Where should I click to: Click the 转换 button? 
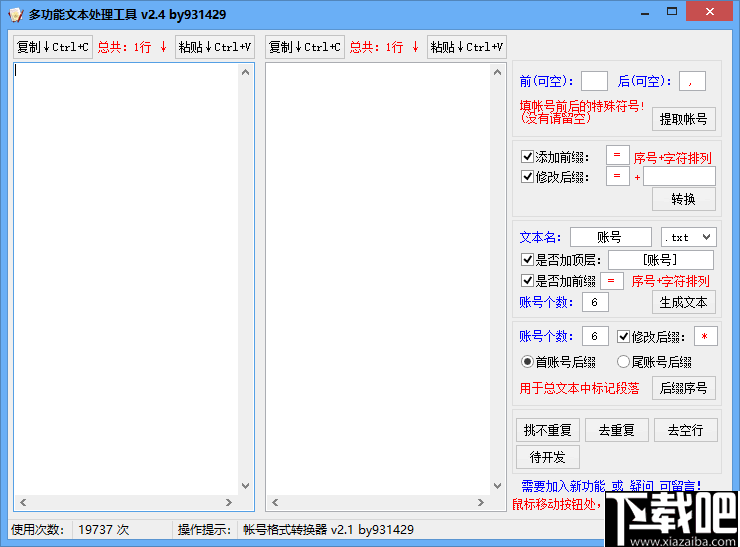(x=683, y=199)
